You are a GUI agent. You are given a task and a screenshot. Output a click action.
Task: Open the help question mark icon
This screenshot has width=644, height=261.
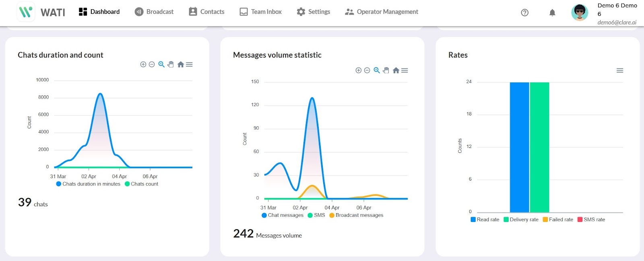tap(524, 12)
